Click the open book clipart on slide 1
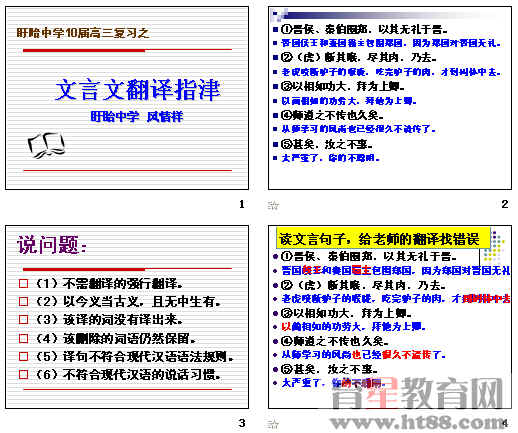The width and height of the screenshot is (518, 433). (x=46, y=146)
